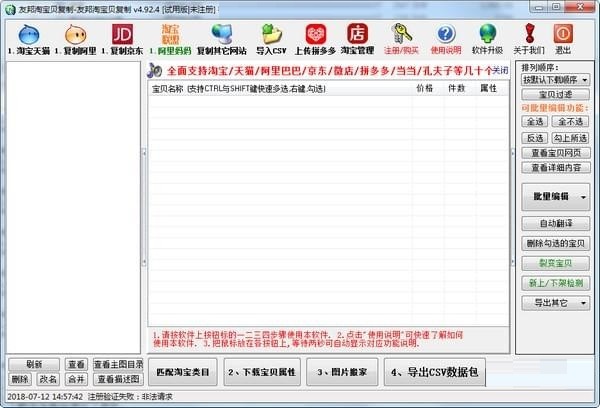Viewport: 600px width, 408px height.
Task: Open 查看详细内容
Action: [556, 168]
